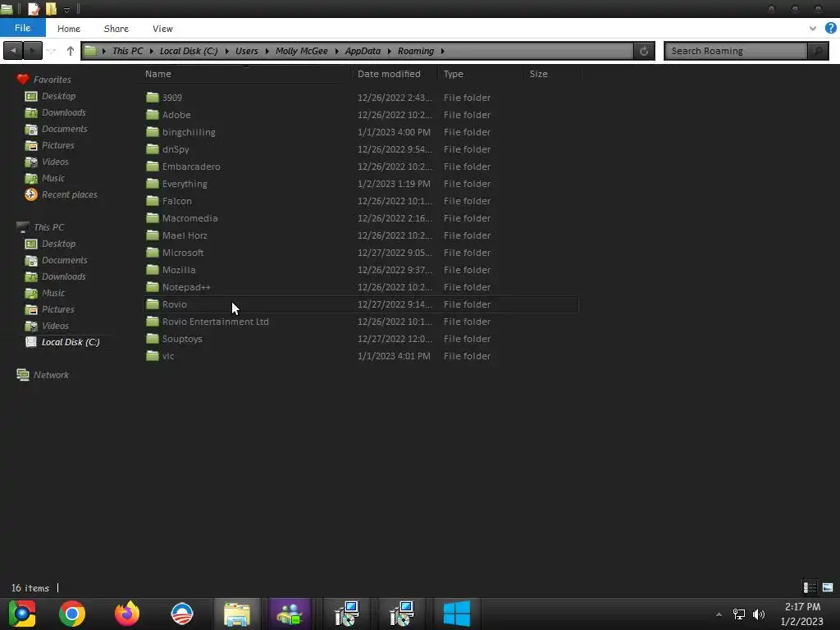The image size is (840, 630).
Task: Select the Rovio Entertainment Ltd folder
Action: click(x=361, y=322)
